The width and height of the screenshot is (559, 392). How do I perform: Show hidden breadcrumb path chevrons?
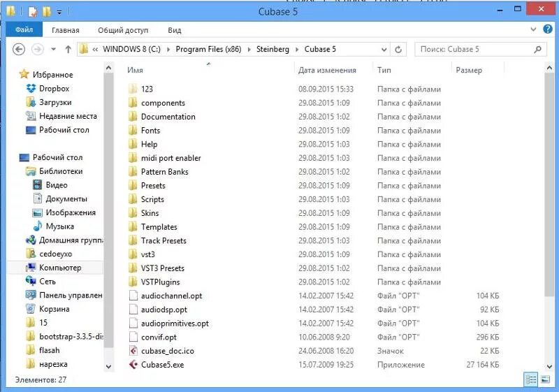95,49
